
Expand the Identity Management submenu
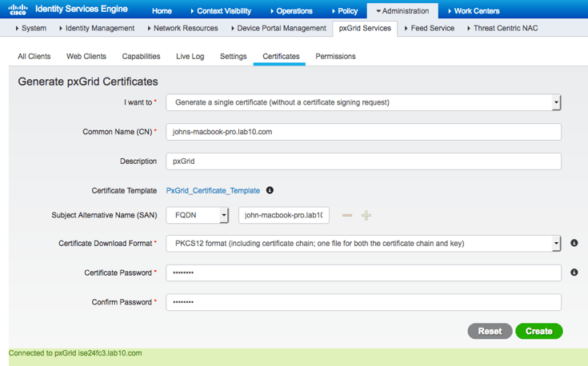coord(97,28)
